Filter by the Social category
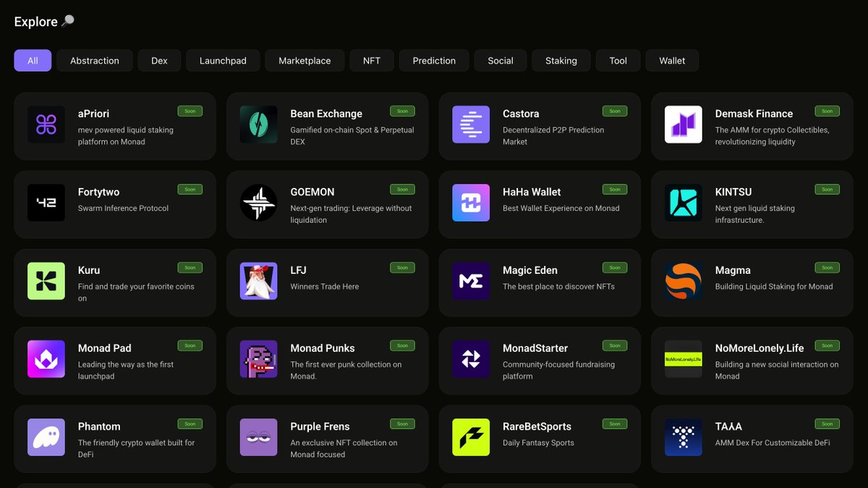This screenshot has height=488, width=868. click(x=501, y=61)
